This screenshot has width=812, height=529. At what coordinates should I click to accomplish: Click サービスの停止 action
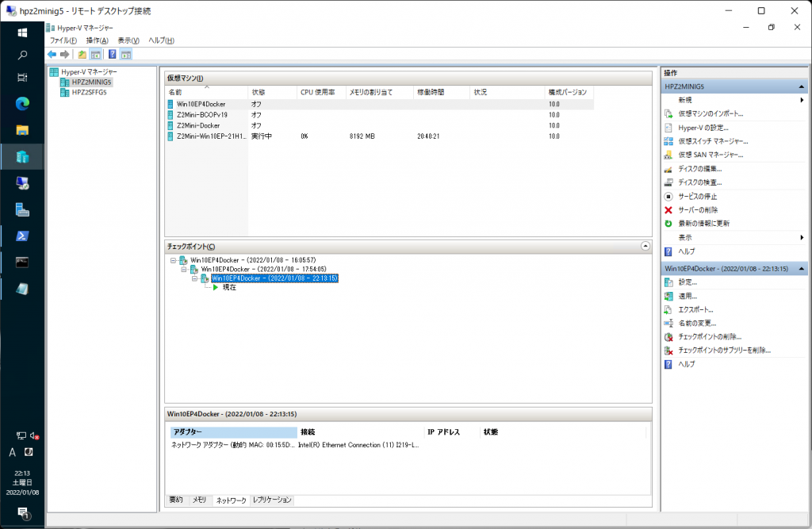coord(697,197)
